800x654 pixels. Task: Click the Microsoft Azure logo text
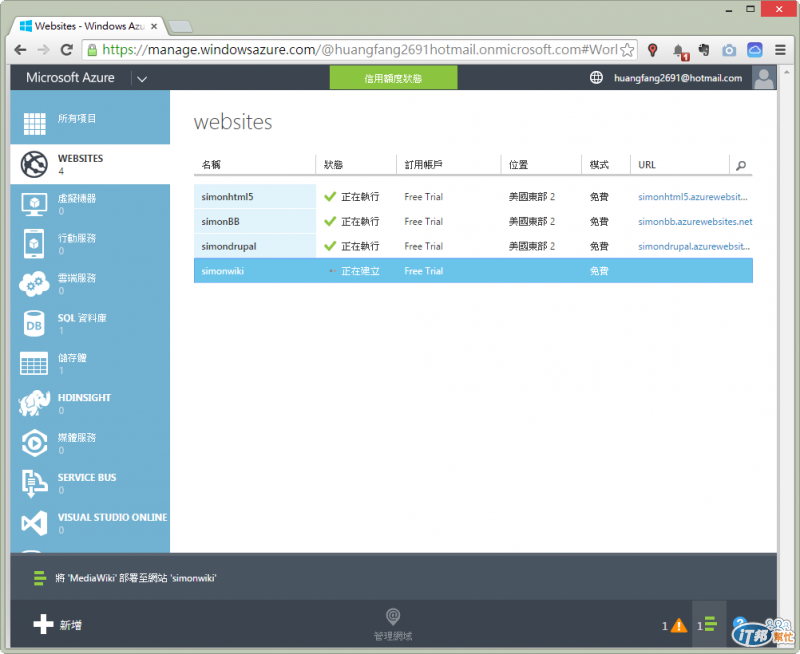[x=70, y=78]
